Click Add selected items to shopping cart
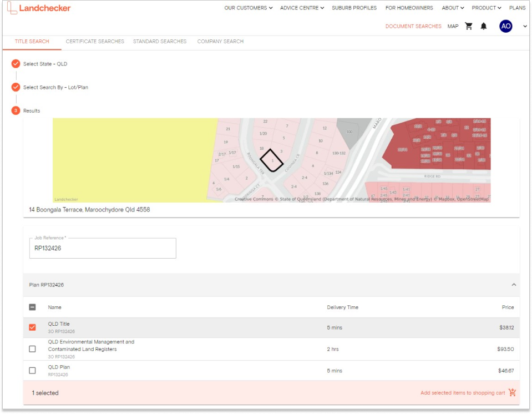Screen dimensions: 532x414 click(463, 392)
